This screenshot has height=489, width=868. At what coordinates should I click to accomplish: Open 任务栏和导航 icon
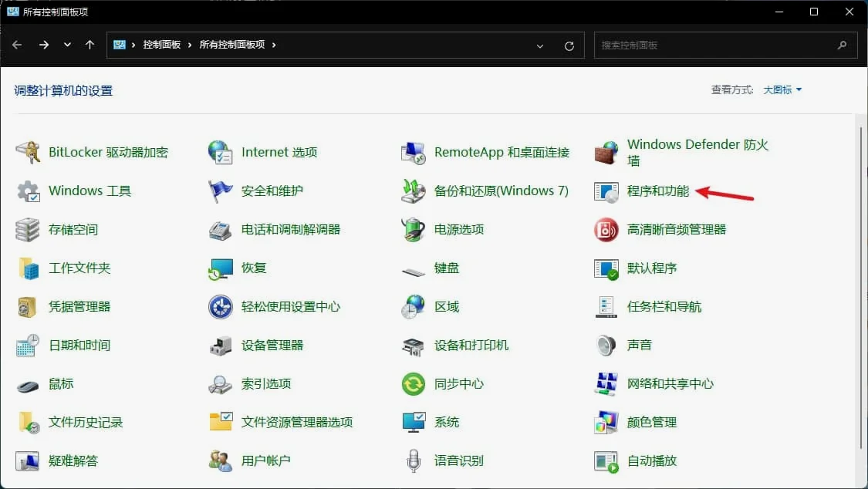[x=606, y=307]
